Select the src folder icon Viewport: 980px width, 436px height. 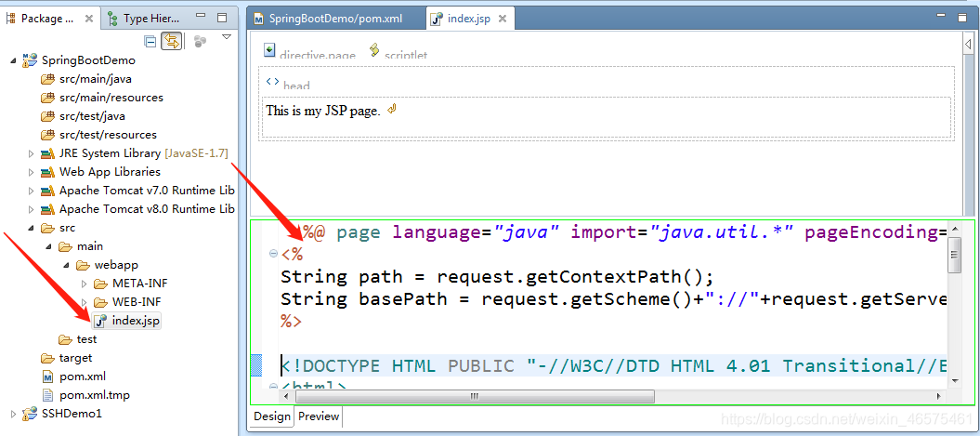coord(47,228)
